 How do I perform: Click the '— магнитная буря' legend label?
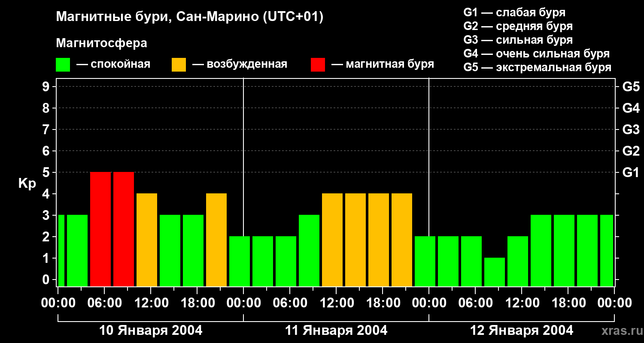click(x=383, y=64)
